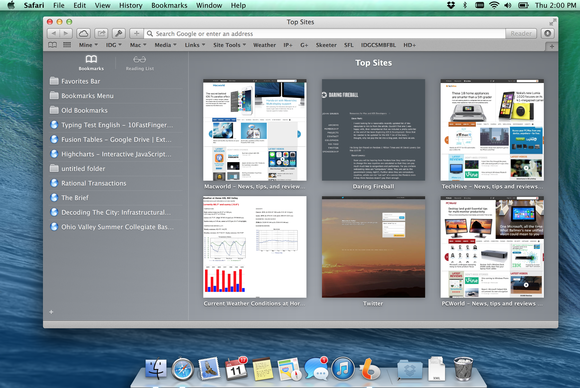This screenshot has height=388, width=580.
Task: Open the View menu
Action: (102, 5)
